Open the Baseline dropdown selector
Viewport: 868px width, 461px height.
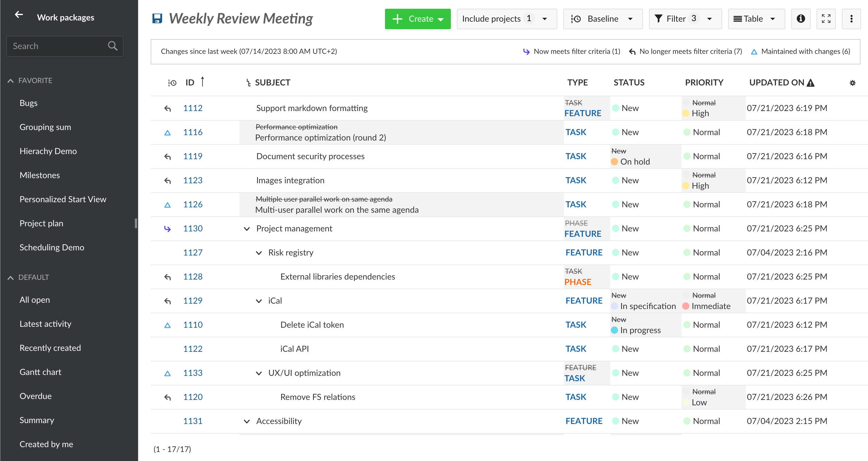coord(603,18)
